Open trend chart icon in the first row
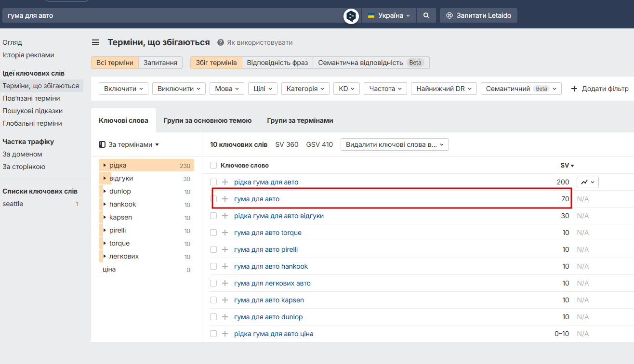Image resolution: width=634 pixels, height=364 pixels. click(x=588, y=182)
